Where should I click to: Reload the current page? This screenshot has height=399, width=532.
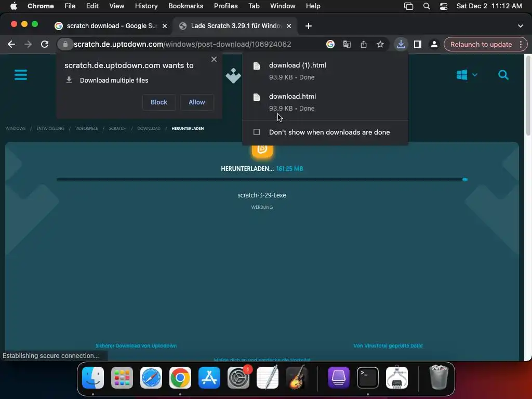tap(45, 45)
